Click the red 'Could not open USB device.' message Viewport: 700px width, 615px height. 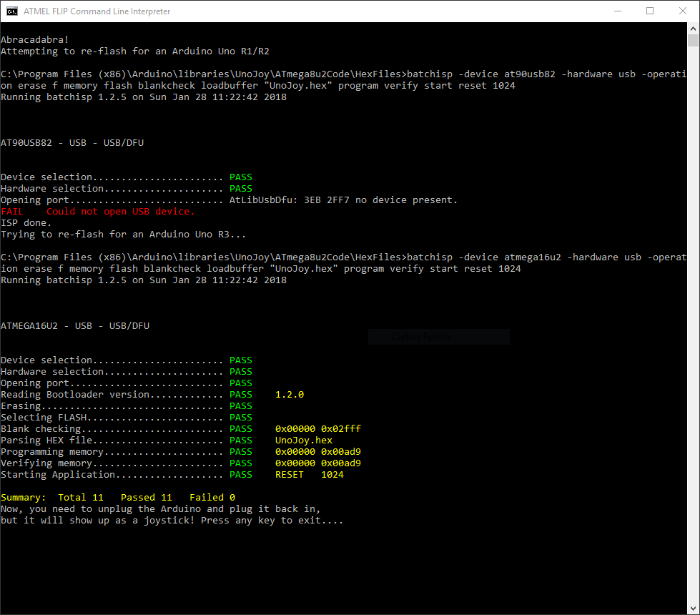coord(121,212)
